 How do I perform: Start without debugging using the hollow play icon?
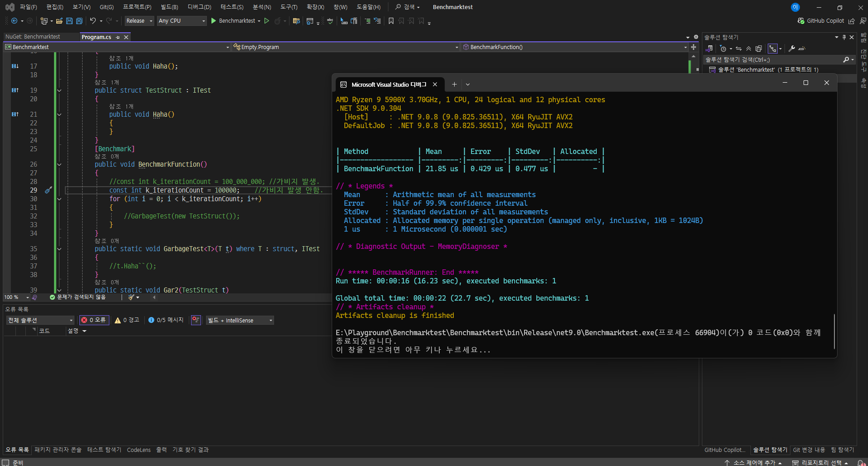tap(267, 21)
